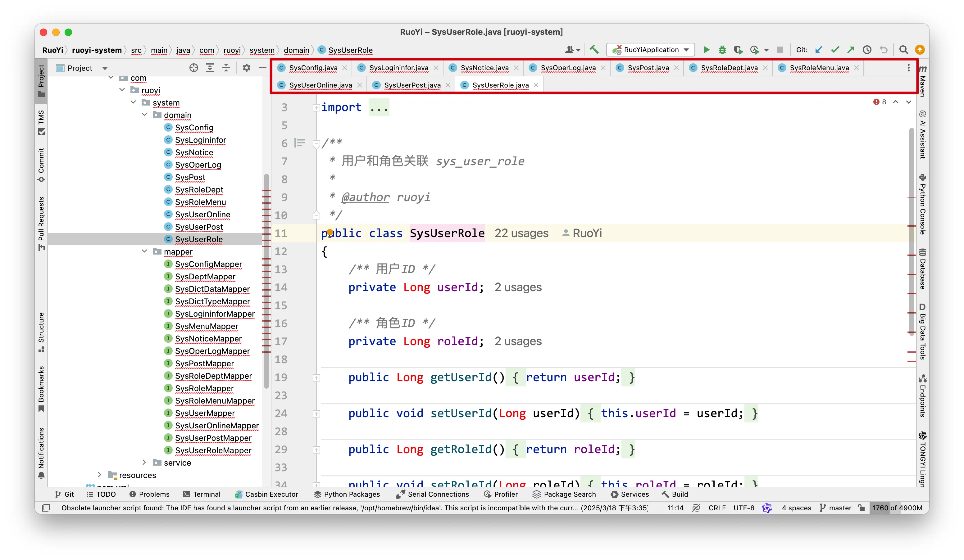
Task: Toggle Pull Requests tool window
Action: pos(41,224)
